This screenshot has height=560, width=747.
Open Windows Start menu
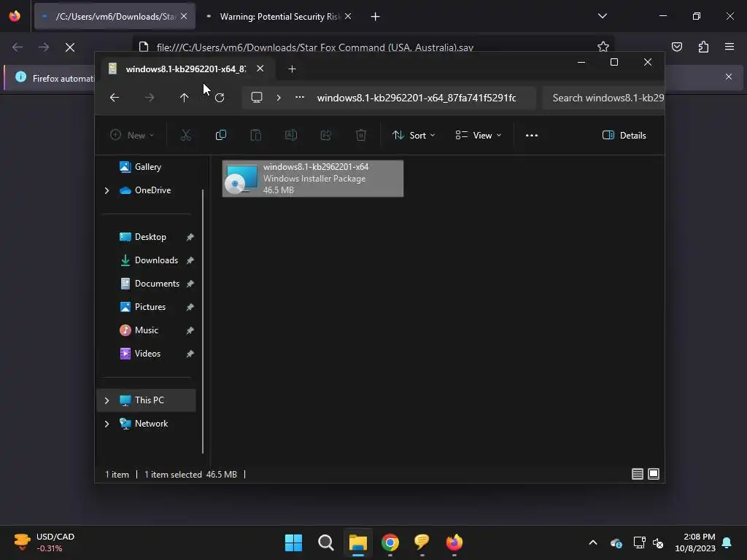pos(293,542)
